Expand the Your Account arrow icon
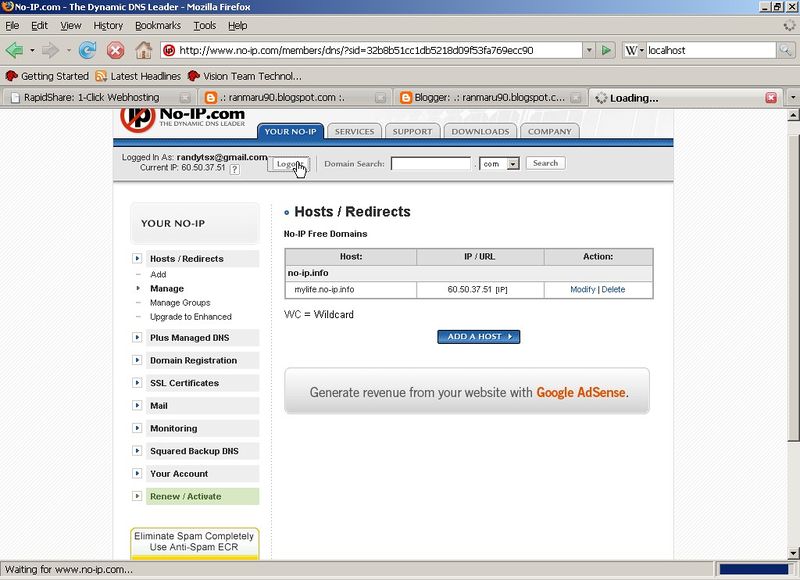This screenshot has width=800, height=580. pos(137,473)
